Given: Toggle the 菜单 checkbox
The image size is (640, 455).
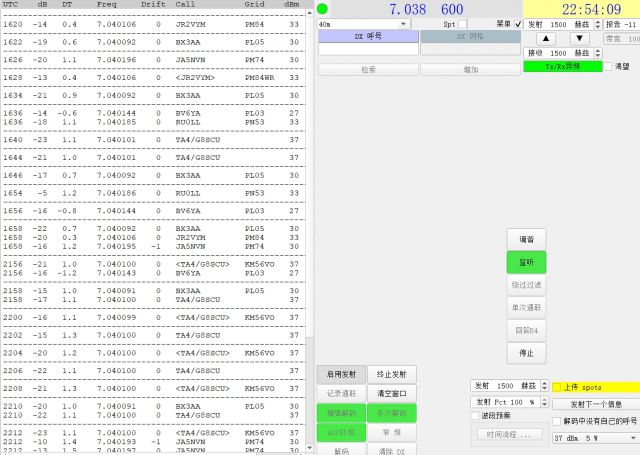Looking at the screenshot, I should click(517, 23).
